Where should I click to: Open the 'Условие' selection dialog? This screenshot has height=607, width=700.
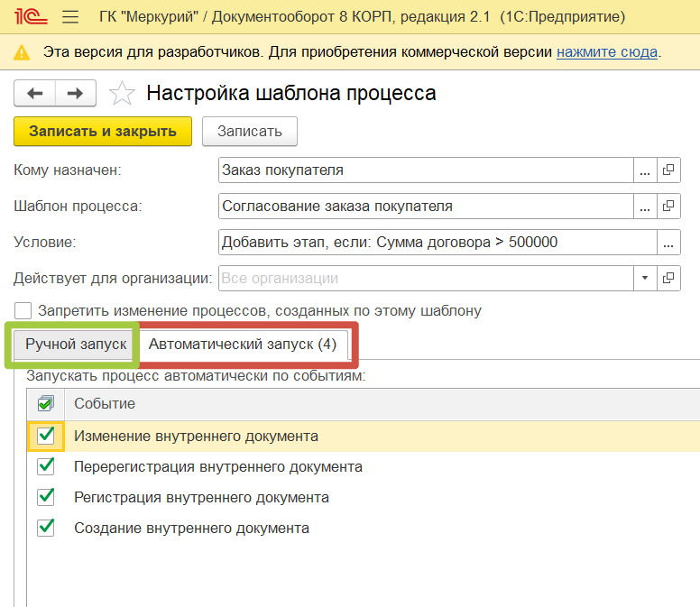coord(668,242)
